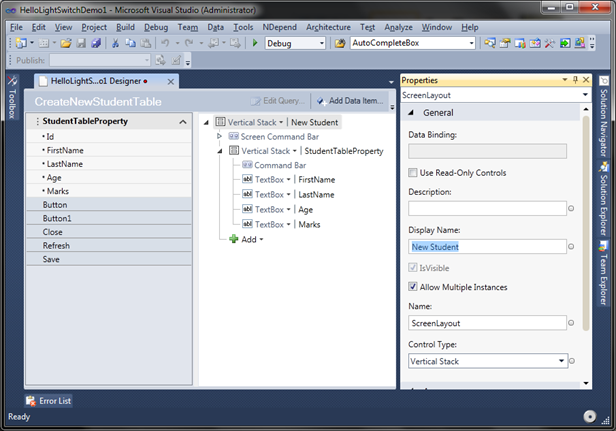Close the HelloLightSwitch Designer tab
Image resolution: width=616 pixels, height=431 pixels.
coord(170,82)
